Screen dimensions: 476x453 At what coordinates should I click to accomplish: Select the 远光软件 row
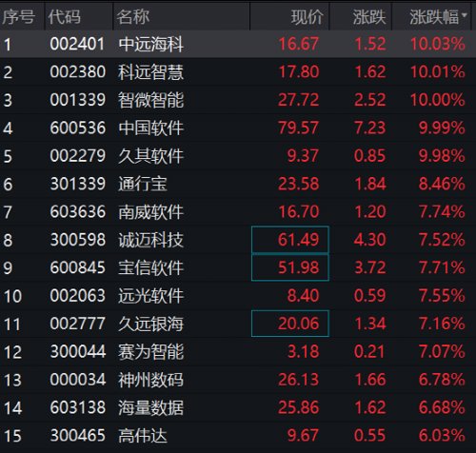click(x=238, y=296)
